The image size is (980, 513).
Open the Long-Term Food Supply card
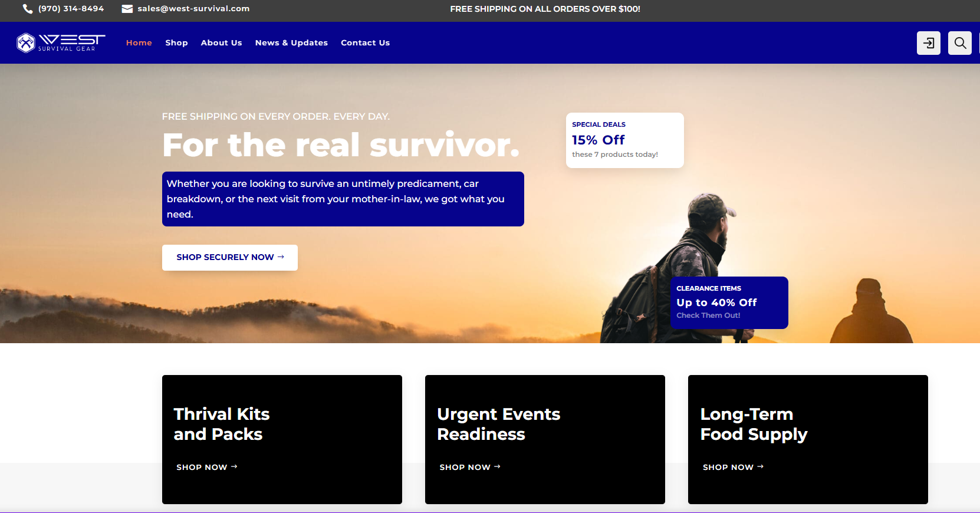pyautogui.click(x=808, y=439)
